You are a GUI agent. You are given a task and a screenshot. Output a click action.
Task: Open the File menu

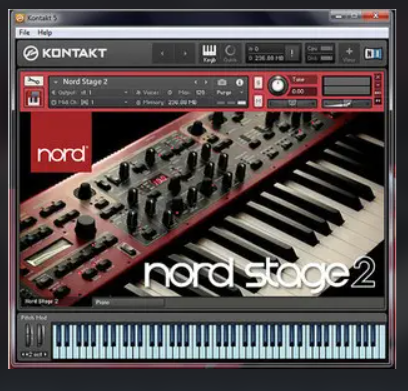(x=24, y=33)
